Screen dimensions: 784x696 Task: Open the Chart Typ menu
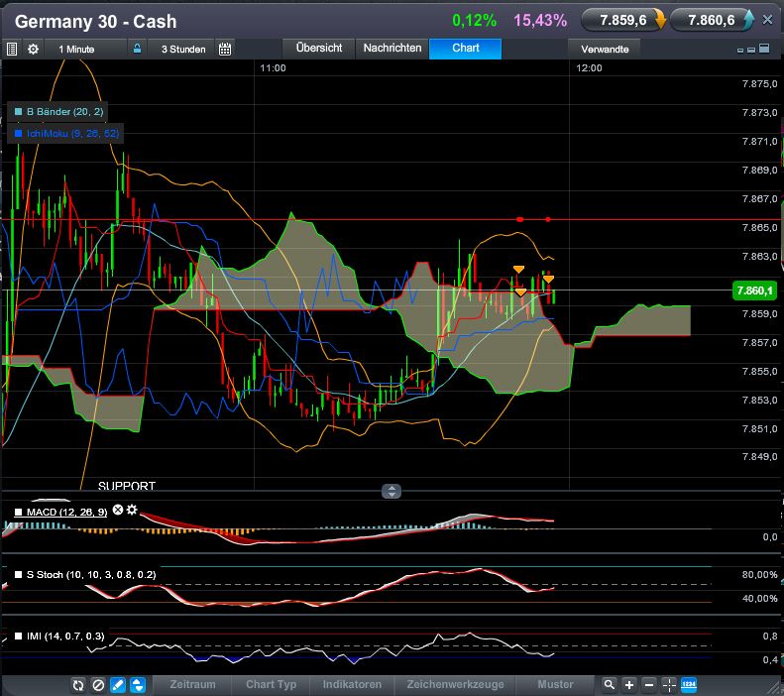coord(271,684)
